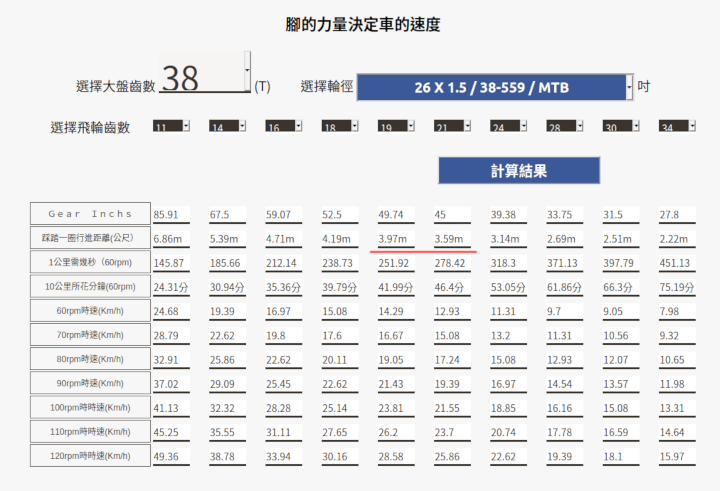Click the page title 腳的力量決定車的速度
720x491 pixels.
(x=363, y=24)
